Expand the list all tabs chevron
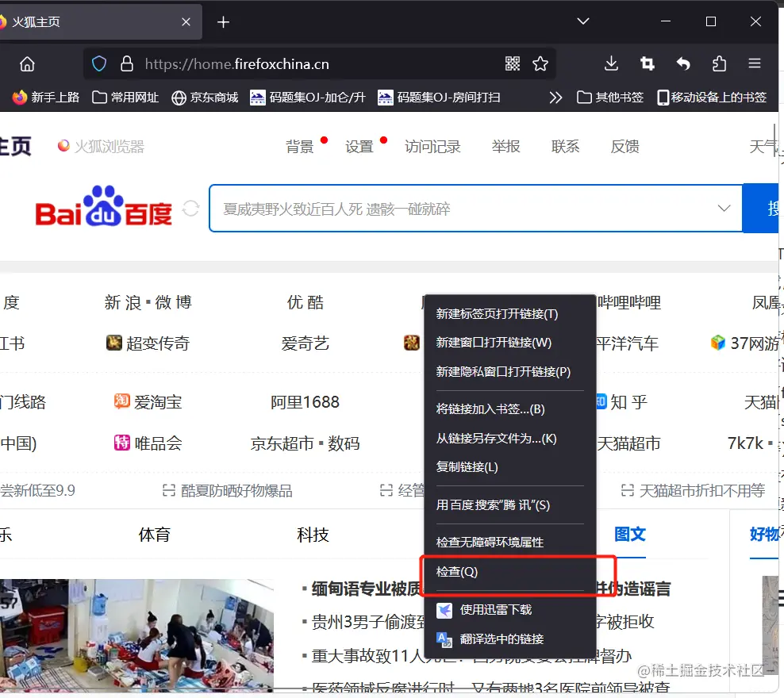784x698 pixels. pyautogui.click(x=583, y=21)
